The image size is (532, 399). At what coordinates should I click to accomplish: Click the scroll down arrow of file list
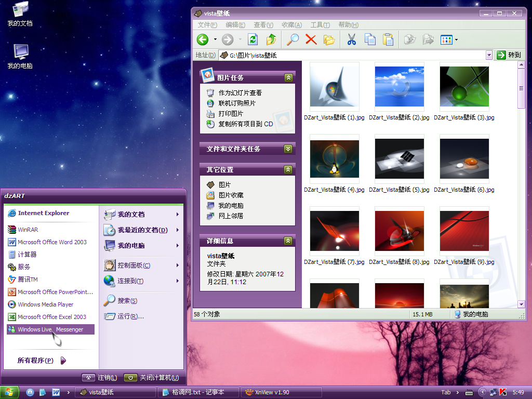click(x=521, y=304)
